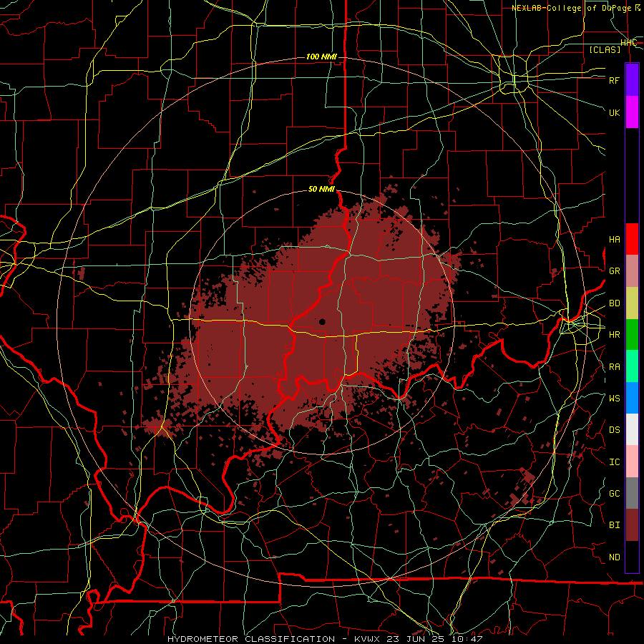The height and width of the screenshot is (644, 644).
Task: Click the WS blue legend color swatch
Action: pos(632,398)
